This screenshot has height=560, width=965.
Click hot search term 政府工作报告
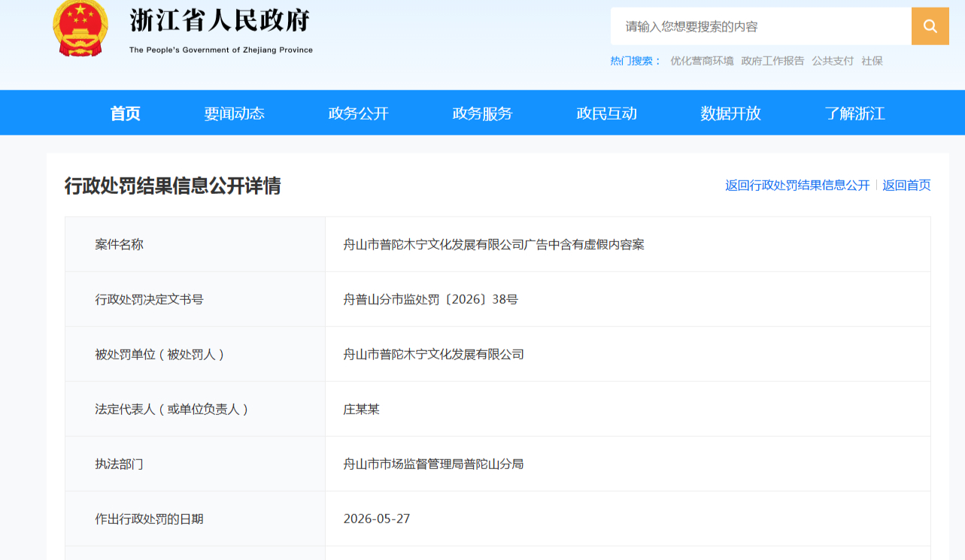point(772,61)
